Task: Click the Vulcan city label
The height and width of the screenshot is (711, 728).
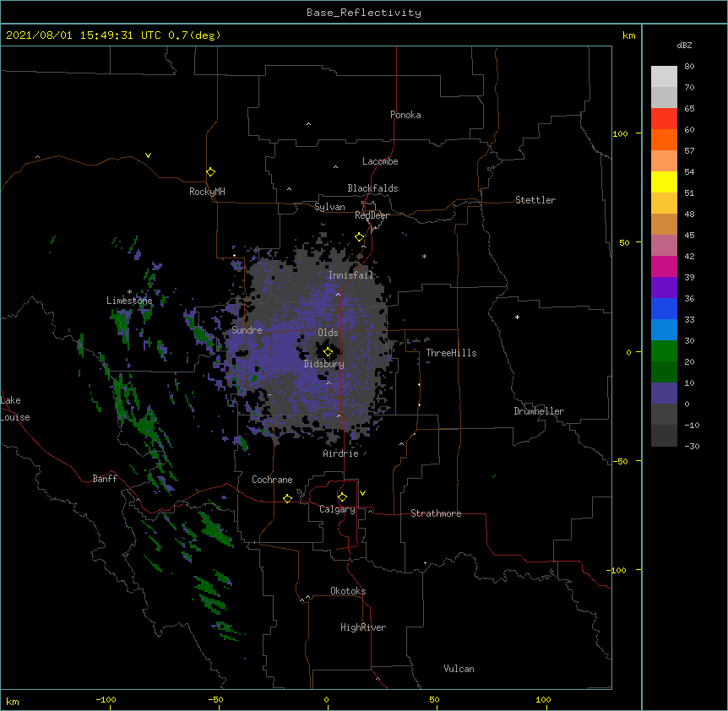Action: tap(459, 669)
